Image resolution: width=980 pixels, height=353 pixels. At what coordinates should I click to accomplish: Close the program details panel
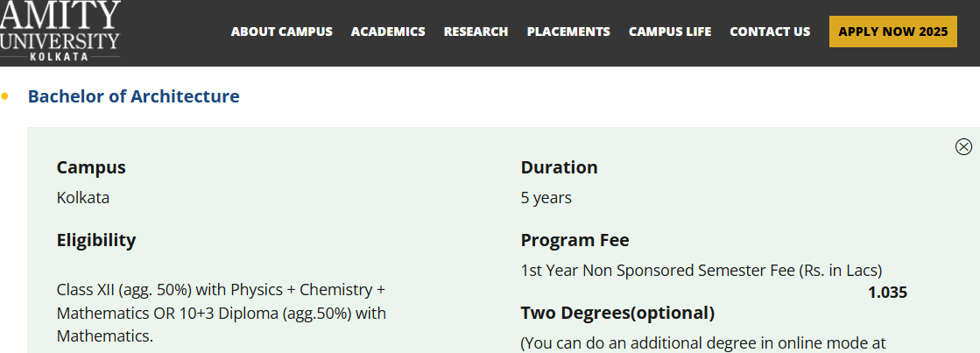click(963, 147)
